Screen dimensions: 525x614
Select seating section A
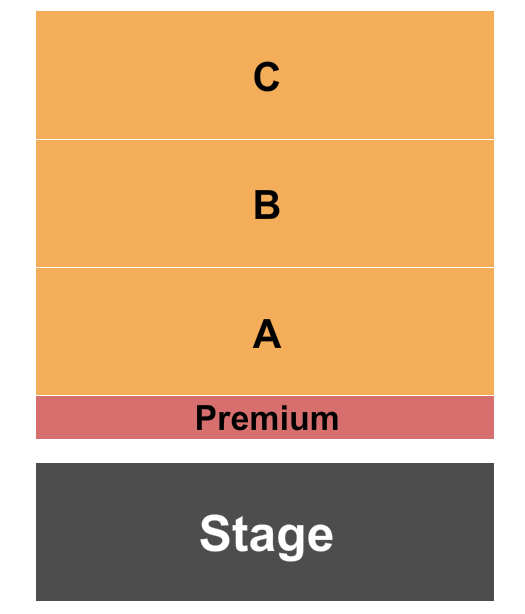[x=265, y=331]
